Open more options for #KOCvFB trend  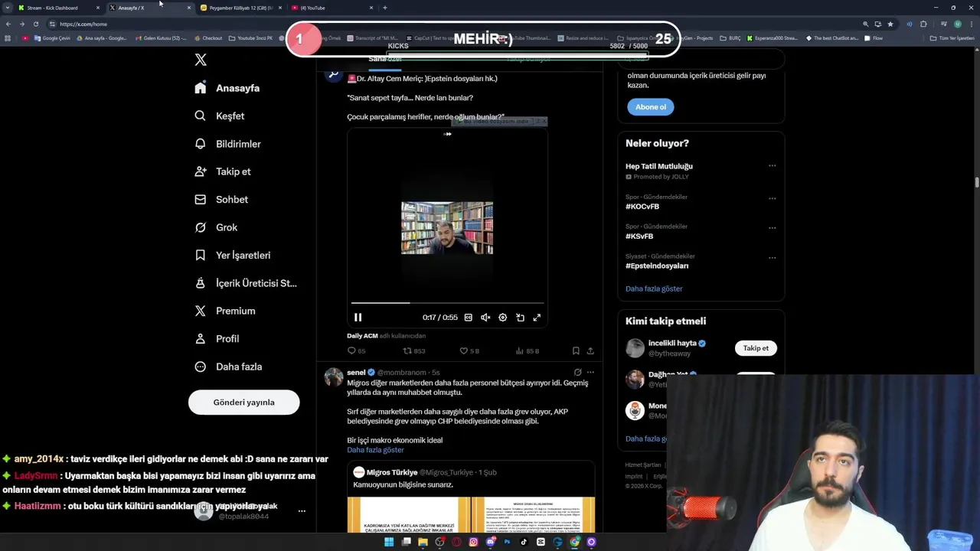pyautogui.click(x=772, y=198)
